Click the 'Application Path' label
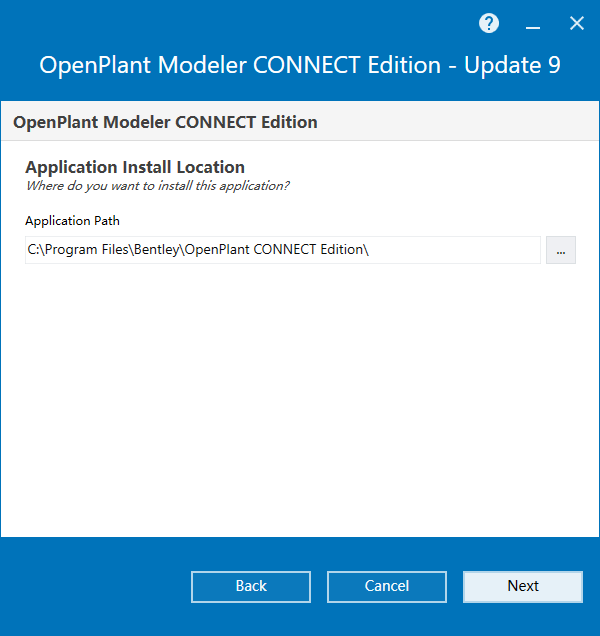Viewport: 600px width, 636px height. pyautogui.click(x=72, y=221)
